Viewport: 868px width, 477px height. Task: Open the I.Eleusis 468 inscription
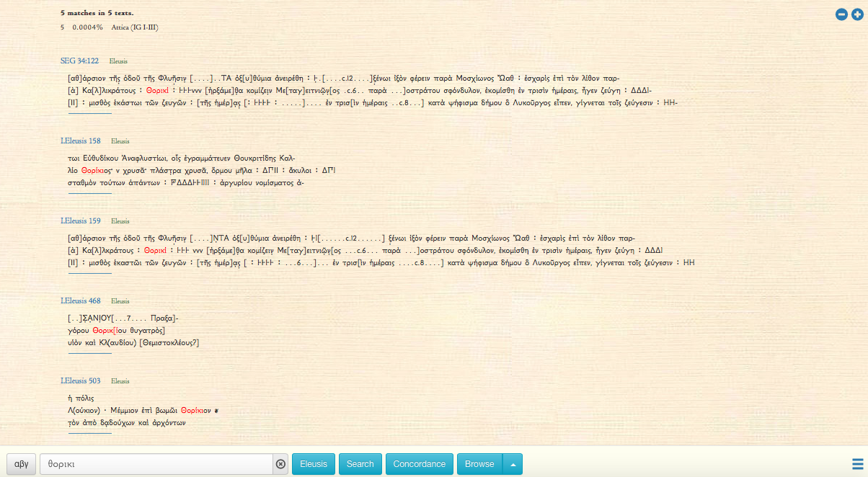click(81, 300)
